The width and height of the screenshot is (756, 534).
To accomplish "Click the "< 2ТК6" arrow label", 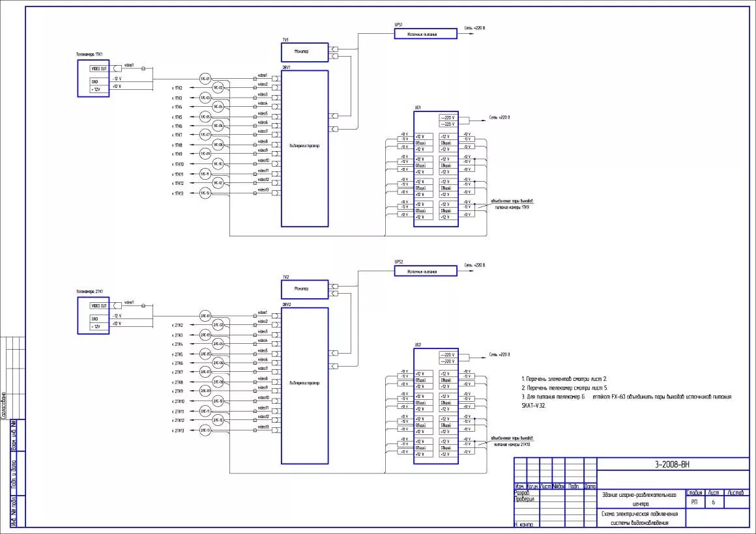I will (177, 363).
